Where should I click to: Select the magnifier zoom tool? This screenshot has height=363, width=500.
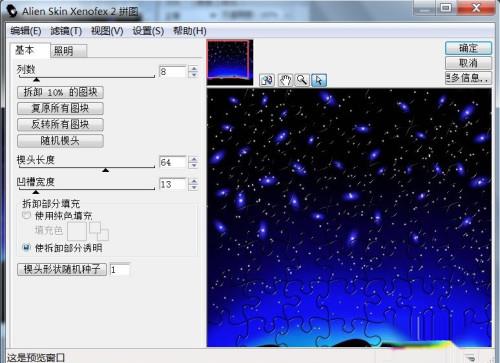[302, 80]
